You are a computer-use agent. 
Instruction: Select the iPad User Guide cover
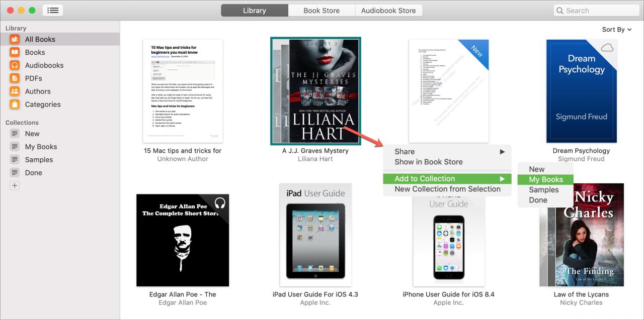315,235
